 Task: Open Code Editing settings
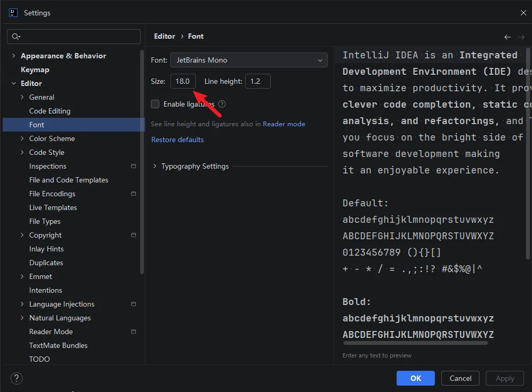tap(50, 111)
